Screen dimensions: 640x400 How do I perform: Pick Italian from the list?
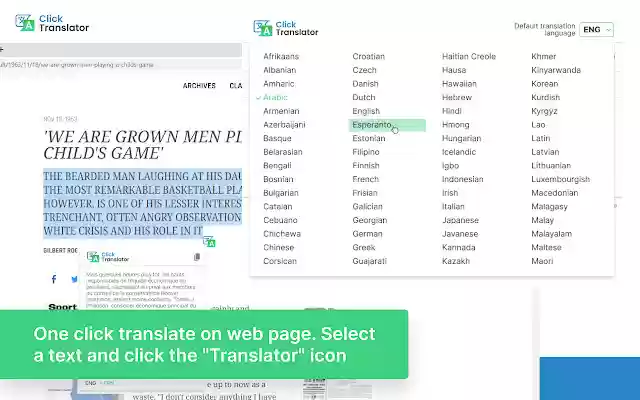[x=453, y=207]
